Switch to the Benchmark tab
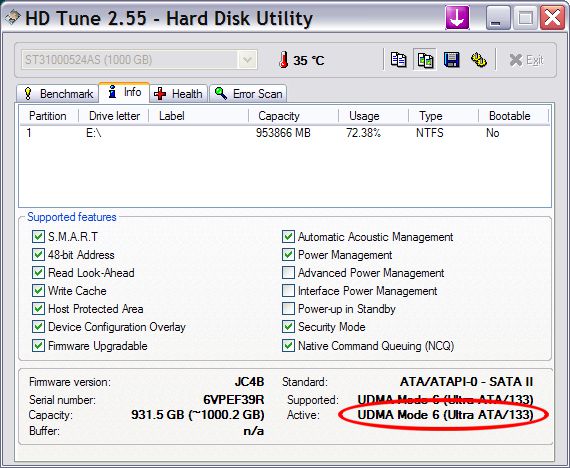 (x=58, y=94)
